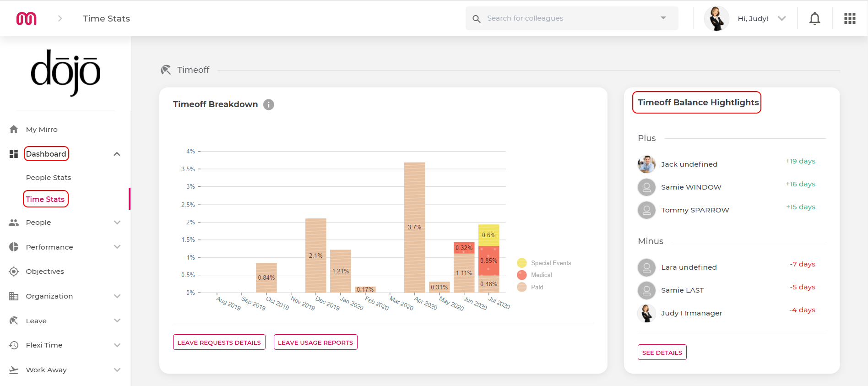Click Lara undefined's avatar placeholder
Screen dimensions: 868x386
[646, 267]
